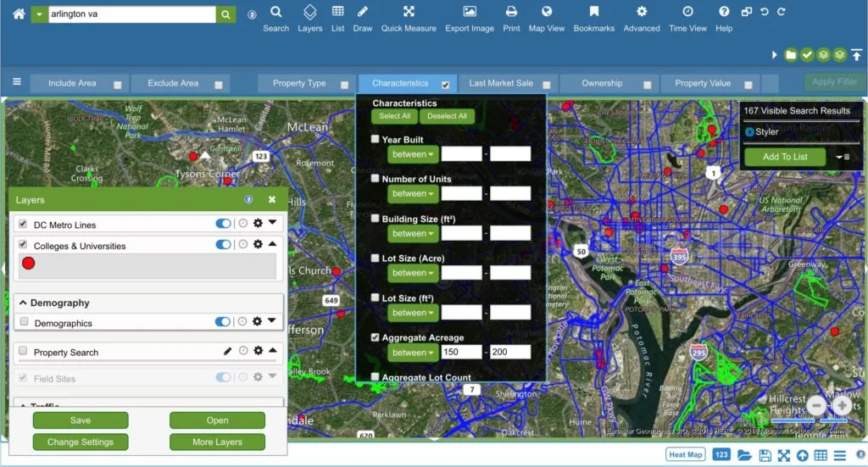Screen dimensions: 868x467
Task: Select the Draw tool
Action: coord(363,19)
